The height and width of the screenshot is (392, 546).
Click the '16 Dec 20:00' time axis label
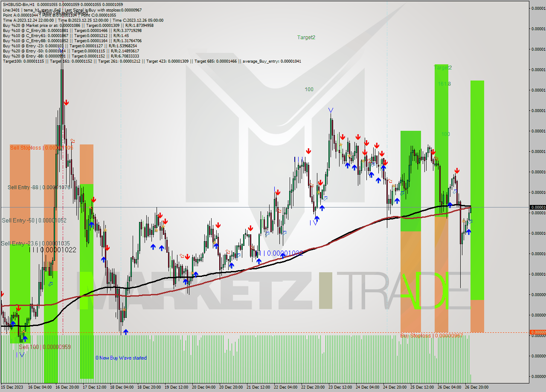point(67,387)
